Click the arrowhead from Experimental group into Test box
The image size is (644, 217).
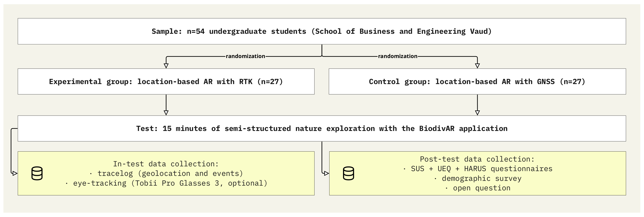166,112
